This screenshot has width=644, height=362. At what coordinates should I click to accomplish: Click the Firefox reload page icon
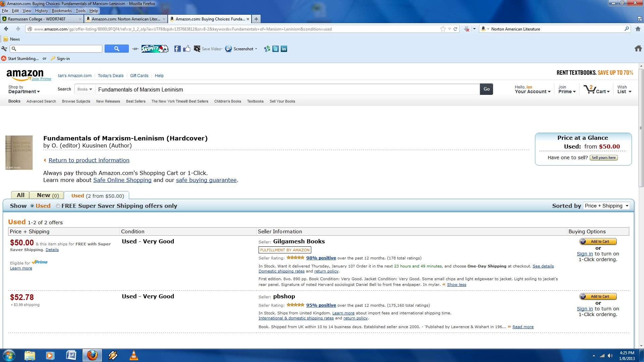point(455,29)
